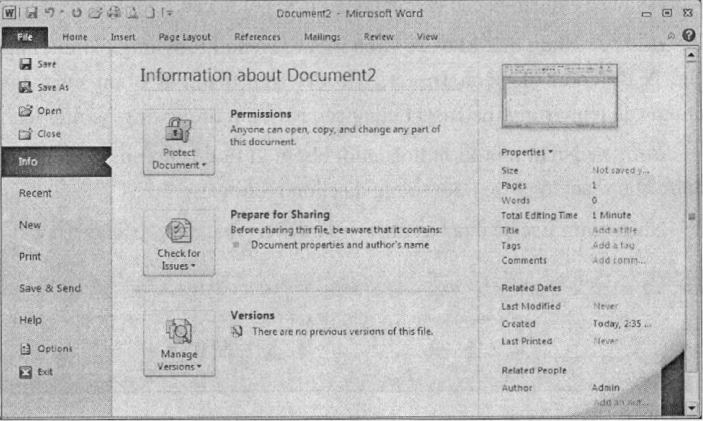703x421 pixels.
Task: Click the 'Prepare for Sharing' heading
Action: (x=280, y=215)
